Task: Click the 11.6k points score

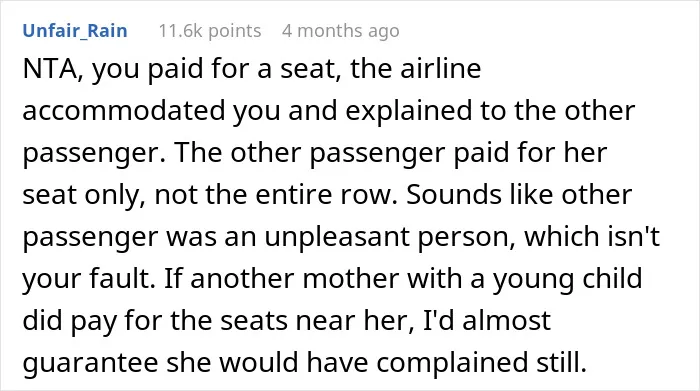Action: click(x=210, y=31)
